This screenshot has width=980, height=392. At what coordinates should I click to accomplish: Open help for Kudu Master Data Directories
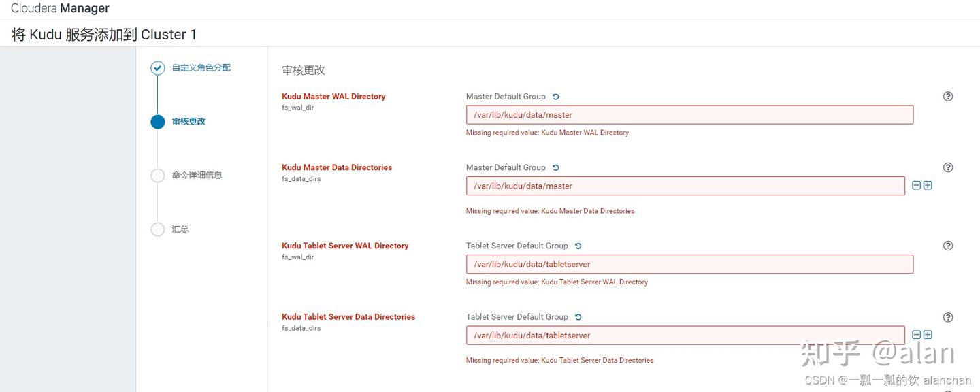pyautogui.click(x=947, y=167)
